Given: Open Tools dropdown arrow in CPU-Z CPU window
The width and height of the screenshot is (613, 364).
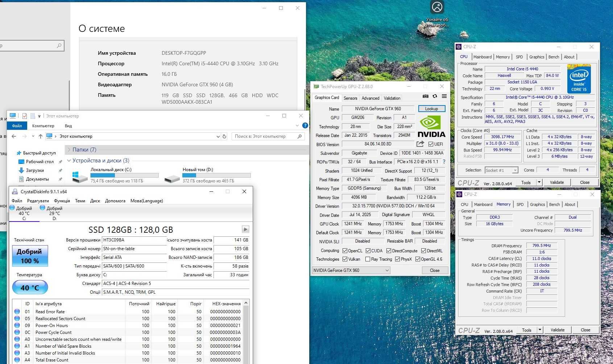Looking at the screenshot, I should (x=539, y=182).
